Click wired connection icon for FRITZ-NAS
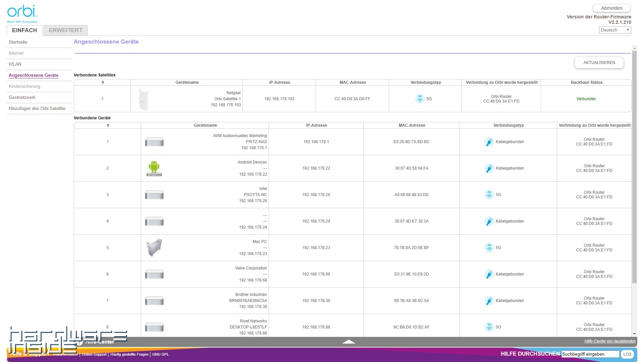The height and width of the screenshot is (362, 644). pos(489,142)
